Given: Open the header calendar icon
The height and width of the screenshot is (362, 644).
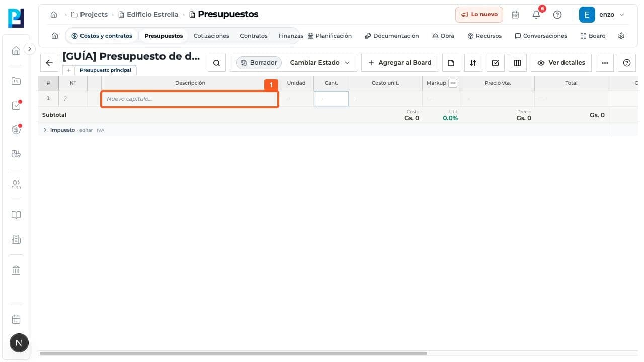Looking at the screenshot, I should pyautogui.click(x=515, y=15).
